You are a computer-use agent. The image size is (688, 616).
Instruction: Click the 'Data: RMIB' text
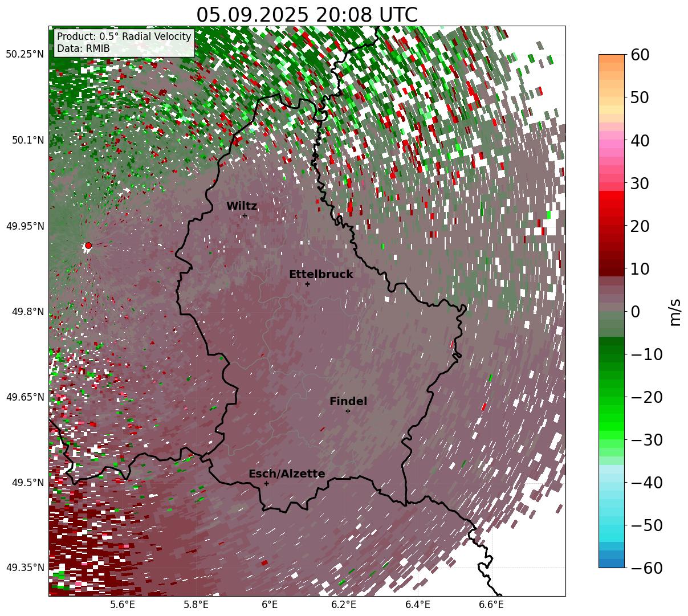(83, 49)
